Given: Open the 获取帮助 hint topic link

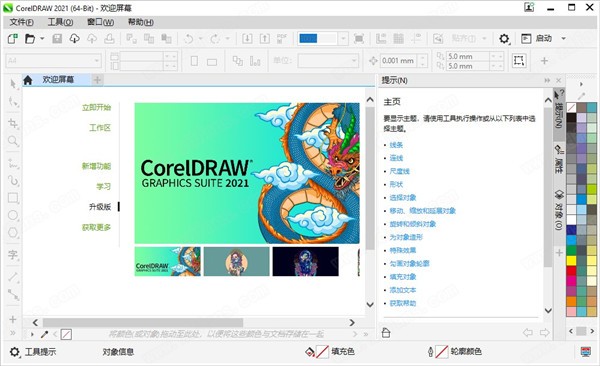Looking at the screenshot, I should (403, 303).
